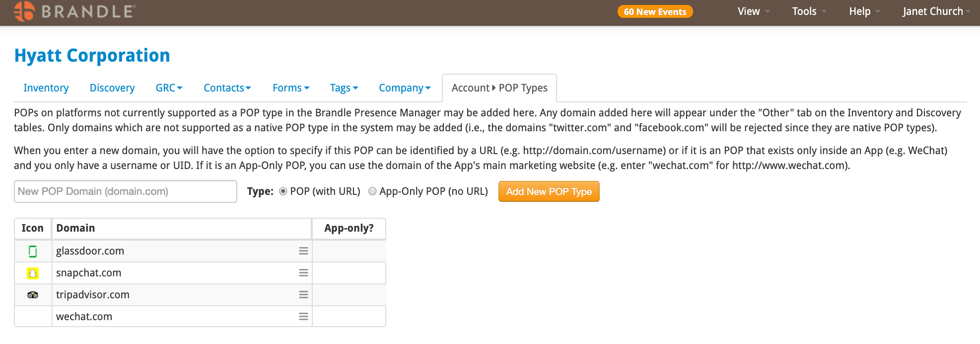
Task: Click the Add New POP Type button
Action: click(549, 191)
